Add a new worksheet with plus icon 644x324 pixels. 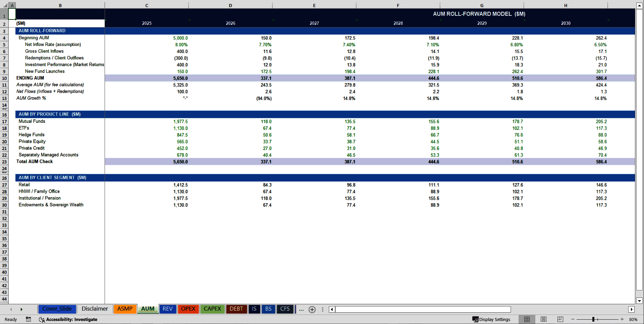[312, 310]
